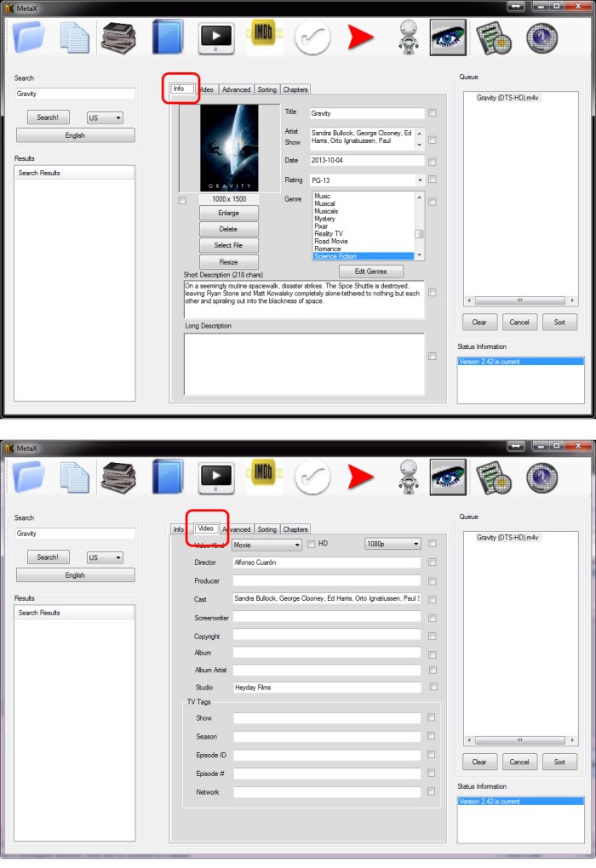Image resolution: width=596 pixels, height=868 pixels.
Task: Click the blue eye icon in the Video-tab window
Action: point(448,477)
